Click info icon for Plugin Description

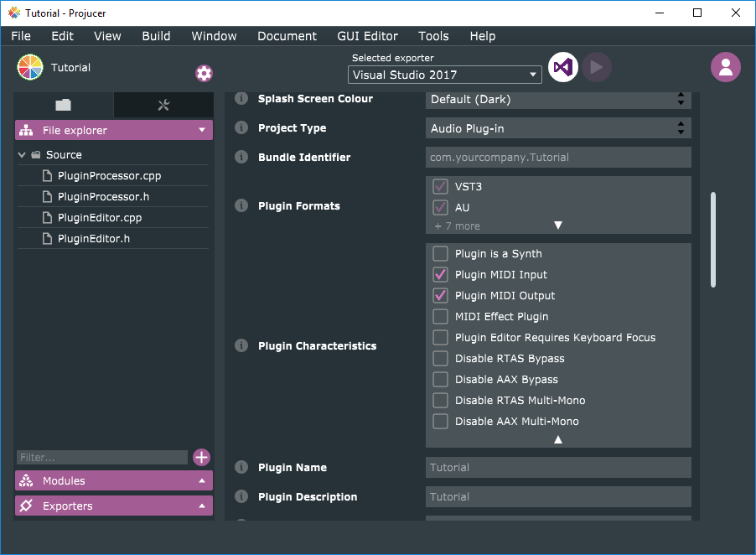click(x=241, y=496)
